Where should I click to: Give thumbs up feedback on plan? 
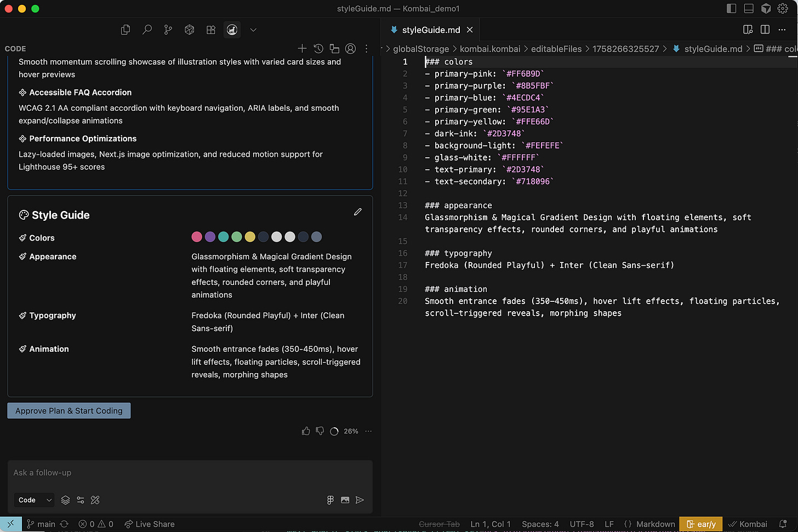click(306, 431)
